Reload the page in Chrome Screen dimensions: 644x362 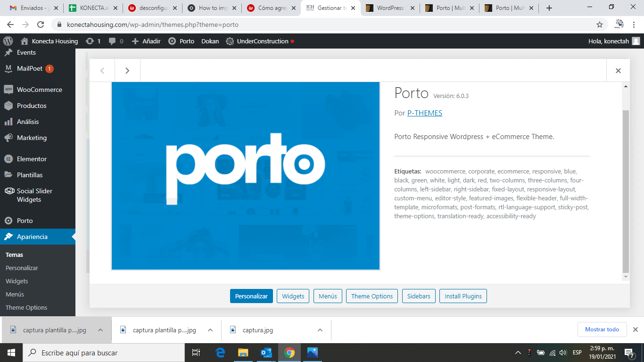41,25
